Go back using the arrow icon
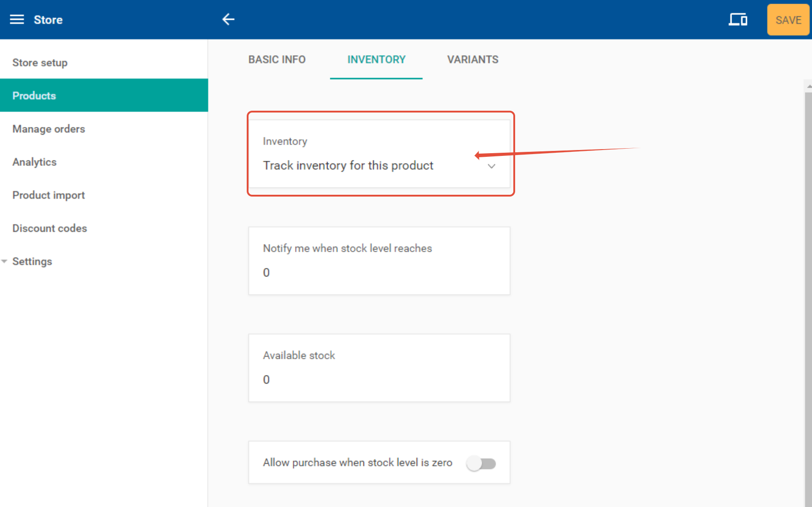This screenshot has width=812, height=507. click(228, 19)
